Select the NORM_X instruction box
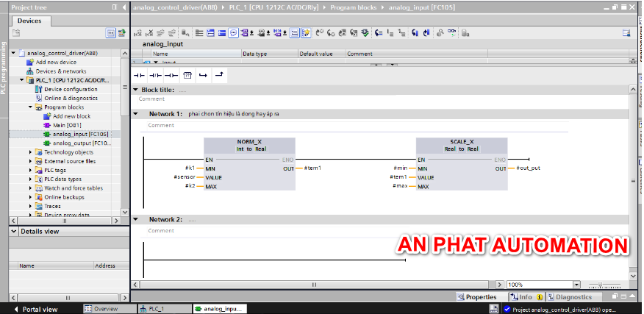 250,164
